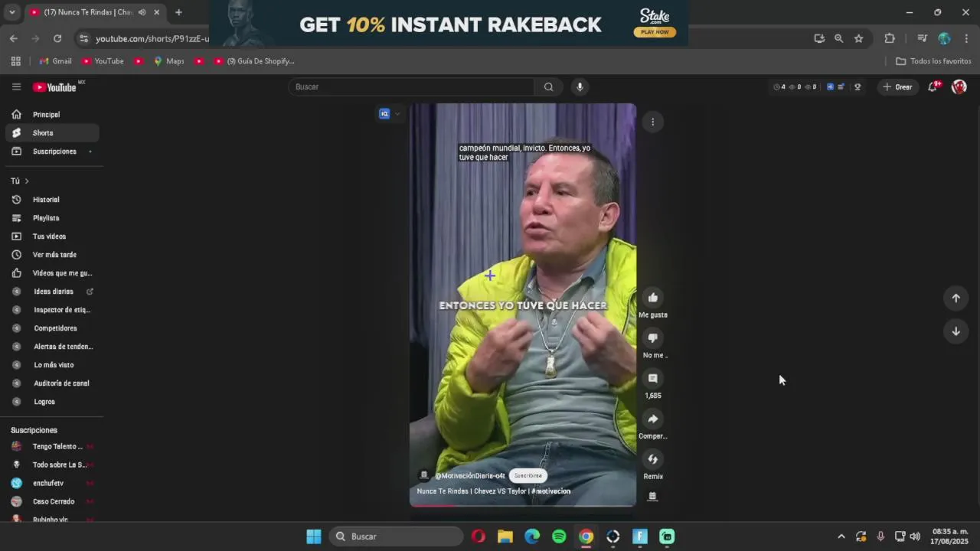This screenshot has height=551, width=980.
Task: Open Competidores in the sidebar
Action: 52,328
